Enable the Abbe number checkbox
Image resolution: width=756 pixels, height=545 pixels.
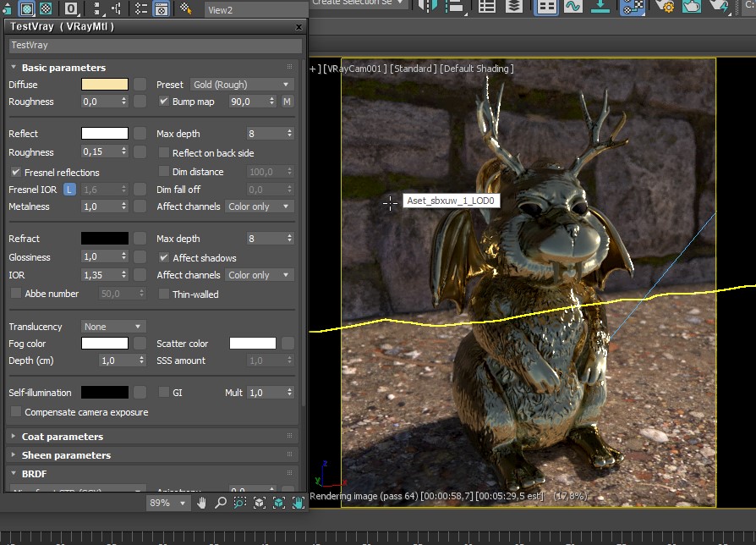pyautogui.click(x=16, y=294)
